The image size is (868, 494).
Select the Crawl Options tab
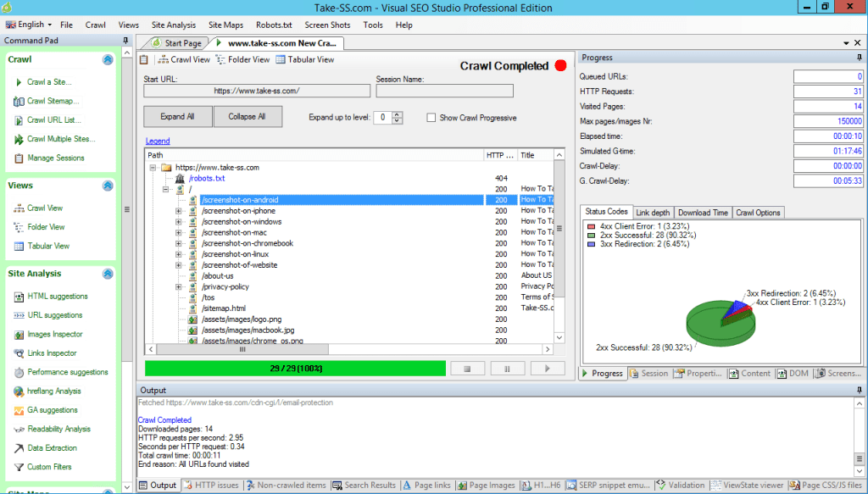pos(758,213)
